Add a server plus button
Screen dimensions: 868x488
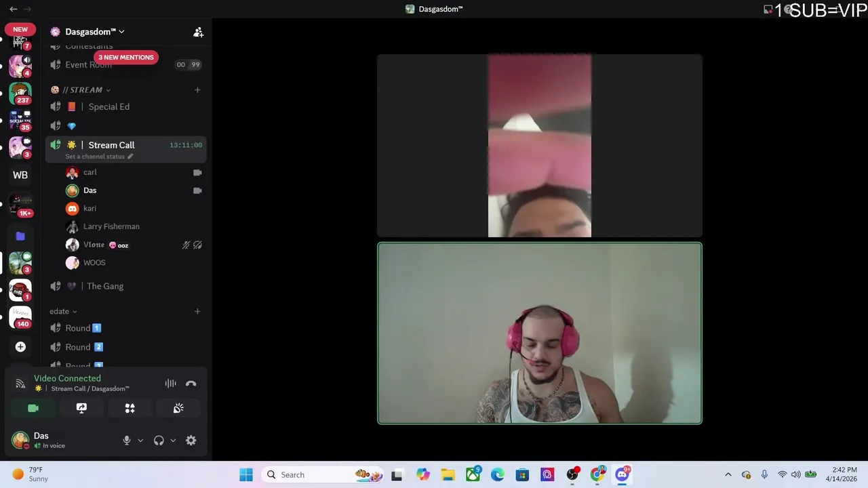(x=20, y=347)
